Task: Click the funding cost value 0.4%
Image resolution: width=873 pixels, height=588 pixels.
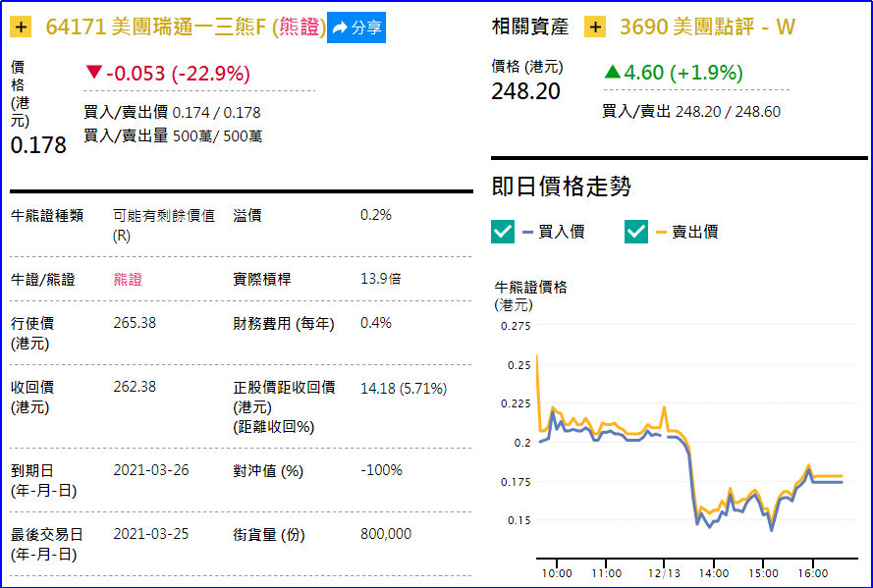Action: click(376, 323)
